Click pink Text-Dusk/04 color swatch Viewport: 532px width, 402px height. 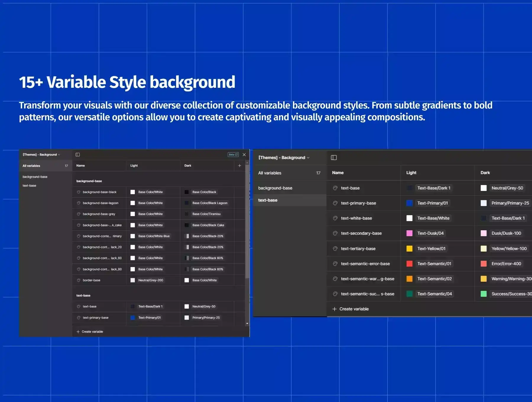[x=409, y=233]
